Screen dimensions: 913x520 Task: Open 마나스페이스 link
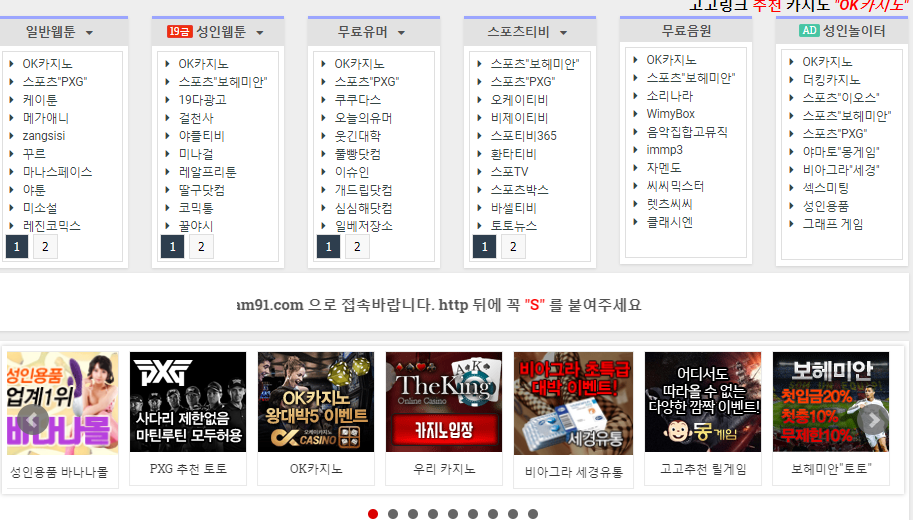pyautogui.click(x=57, y=172)
